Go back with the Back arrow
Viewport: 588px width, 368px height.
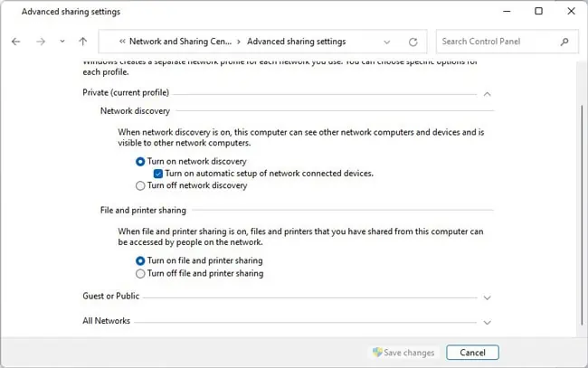(x=16, y=42)
